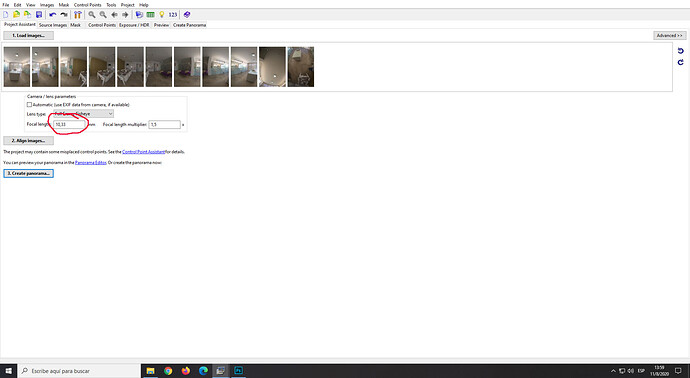Select the last source image thumbnail
The width and height of the screenshot is (690, 378).
tap(301, 67)
